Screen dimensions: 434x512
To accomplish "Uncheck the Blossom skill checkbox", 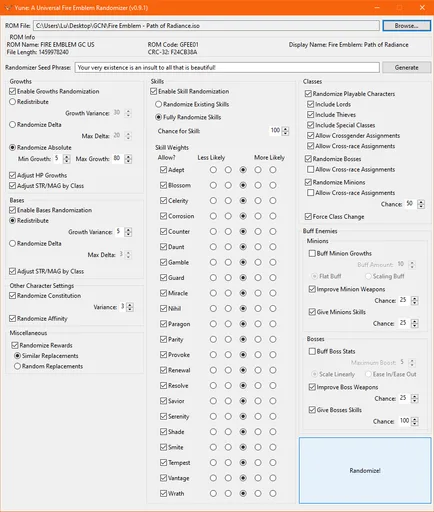I will pos(163,185).
